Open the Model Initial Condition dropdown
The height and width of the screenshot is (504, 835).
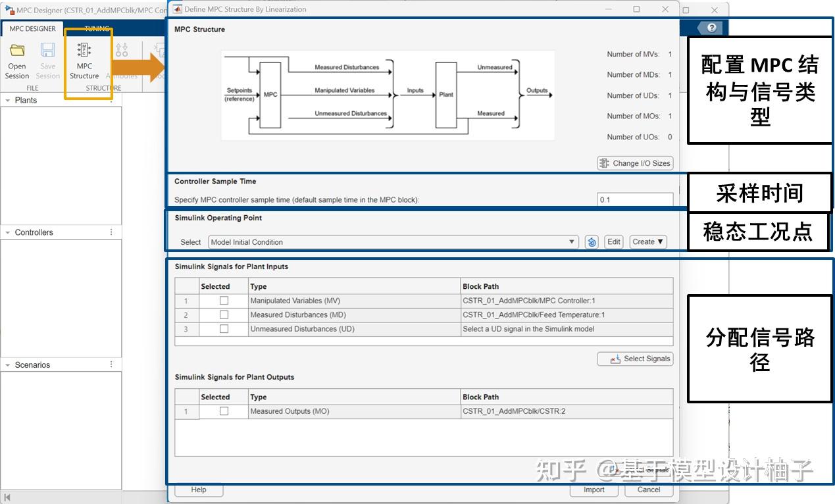coord(571,241)
